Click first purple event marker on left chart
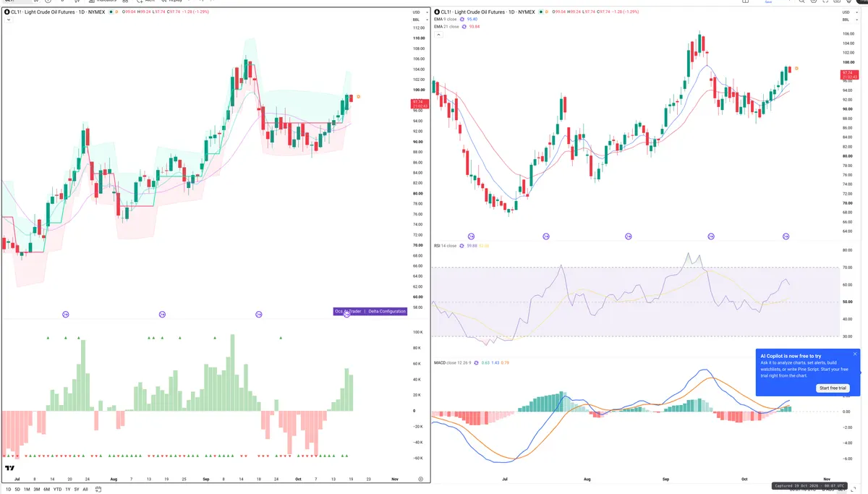868x494 pixels. 66,314
